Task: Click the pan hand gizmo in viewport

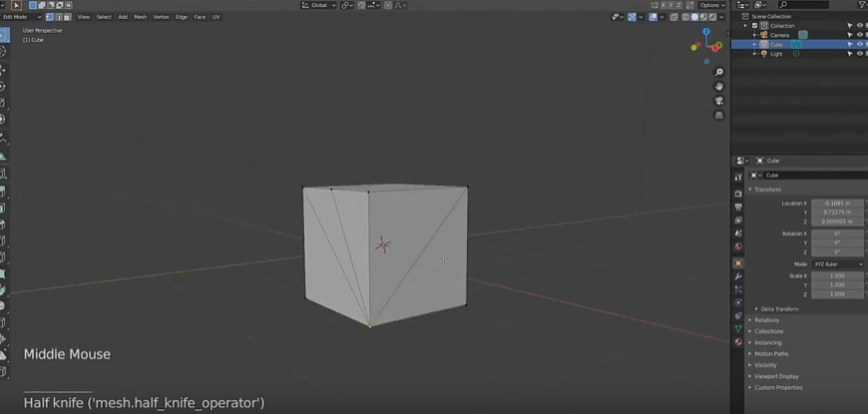Action: (719, 87)
